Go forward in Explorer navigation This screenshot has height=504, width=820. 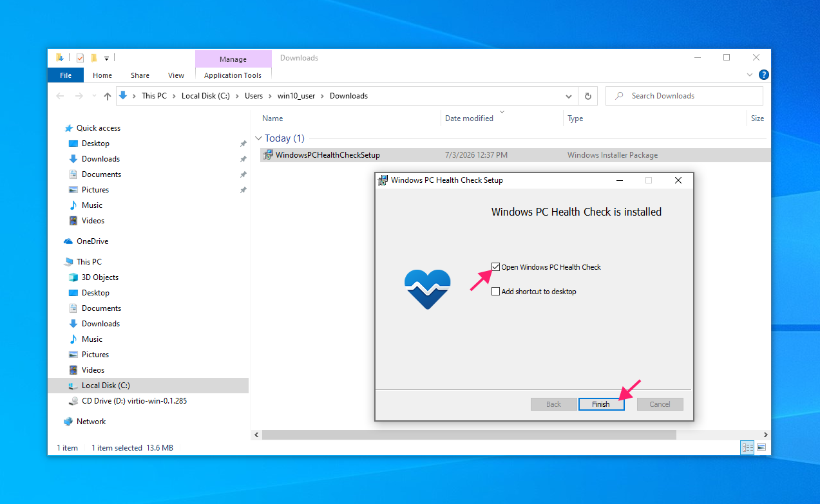[79, 96]
